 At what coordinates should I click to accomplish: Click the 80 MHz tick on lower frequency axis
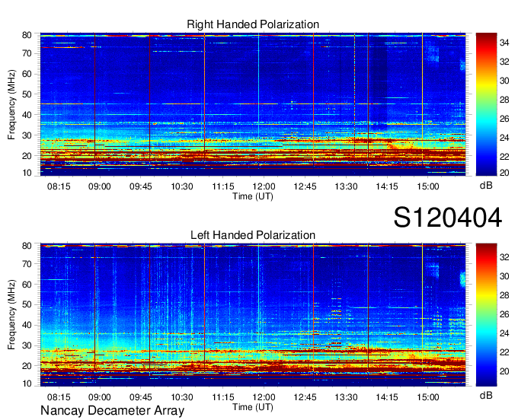click(27, 246)
